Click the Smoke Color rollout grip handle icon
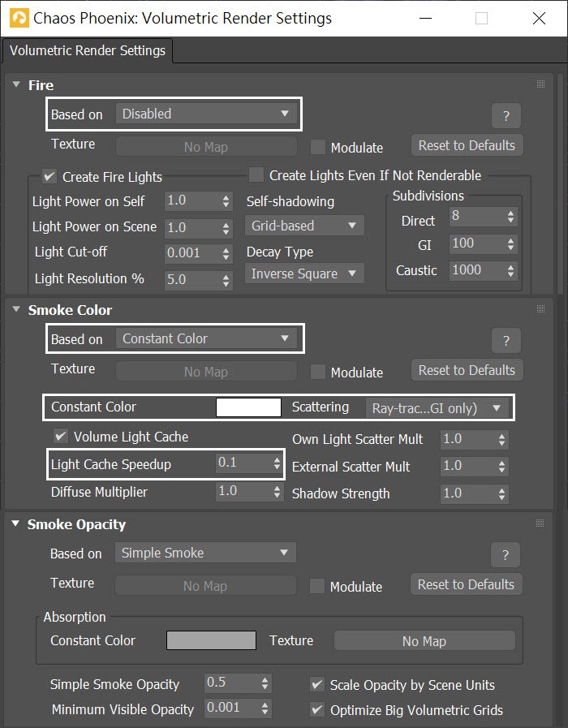This screenshot has height=728, width=568. pos(540,308)
